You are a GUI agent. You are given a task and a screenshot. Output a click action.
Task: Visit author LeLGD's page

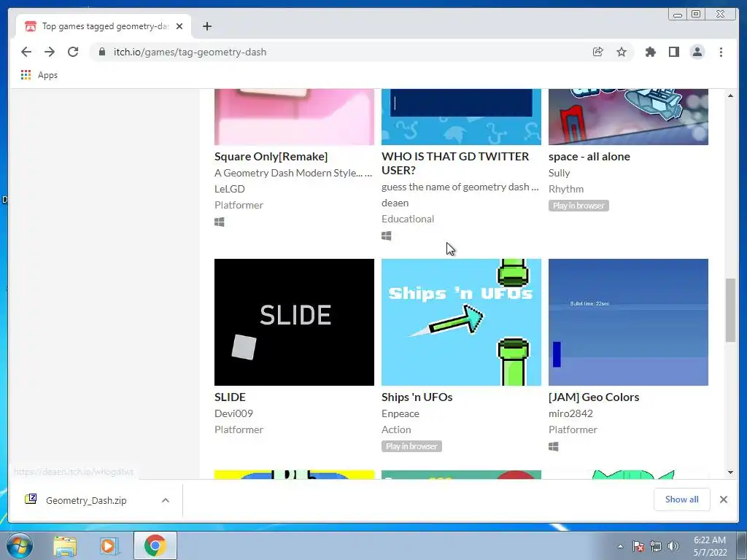click(230, 189)
